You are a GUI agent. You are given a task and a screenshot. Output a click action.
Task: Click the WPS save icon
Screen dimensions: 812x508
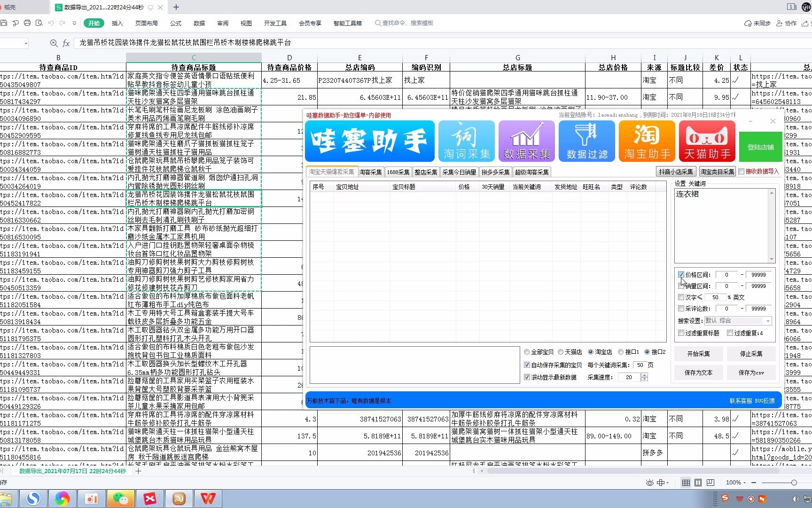4,23
